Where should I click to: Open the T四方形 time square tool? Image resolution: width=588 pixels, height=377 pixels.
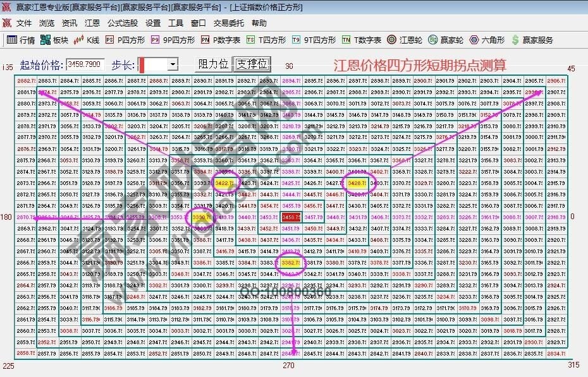pyautogui.click(x=266, y=40)
